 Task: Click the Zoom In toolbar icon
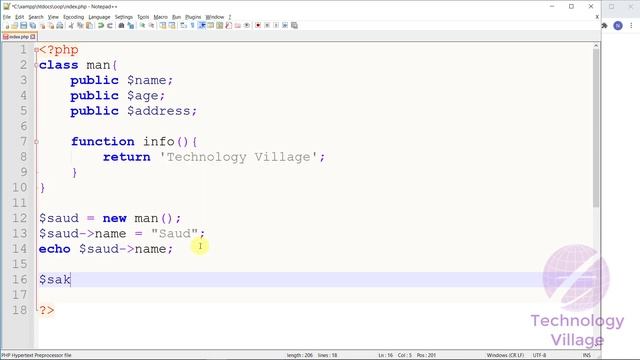[x=142, y=26]
